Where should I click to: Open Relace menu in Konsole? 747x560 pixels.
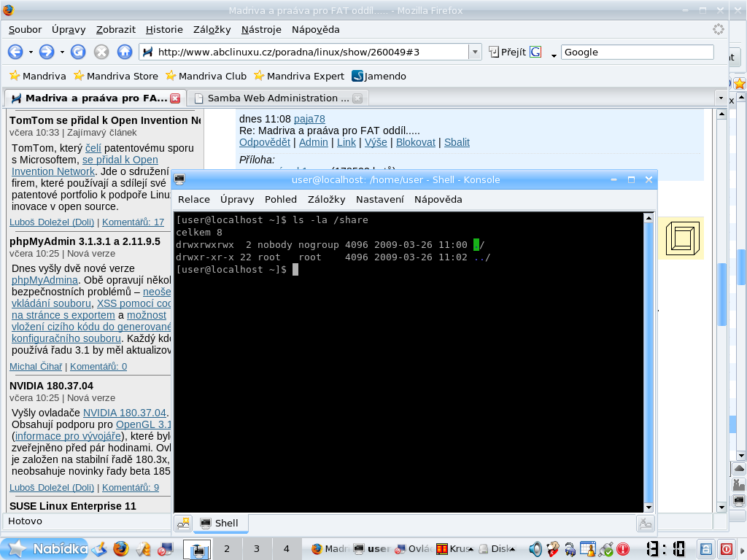point(194,199)
